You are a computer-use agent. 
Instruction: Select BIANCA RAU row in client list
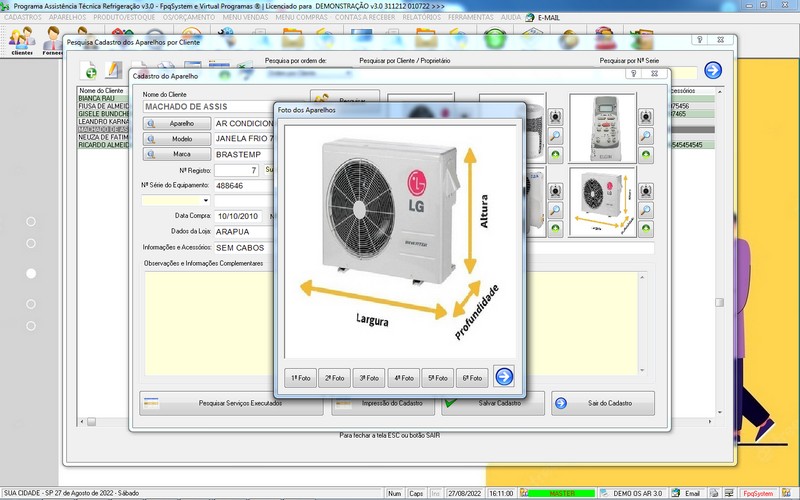tap(103, 98)
